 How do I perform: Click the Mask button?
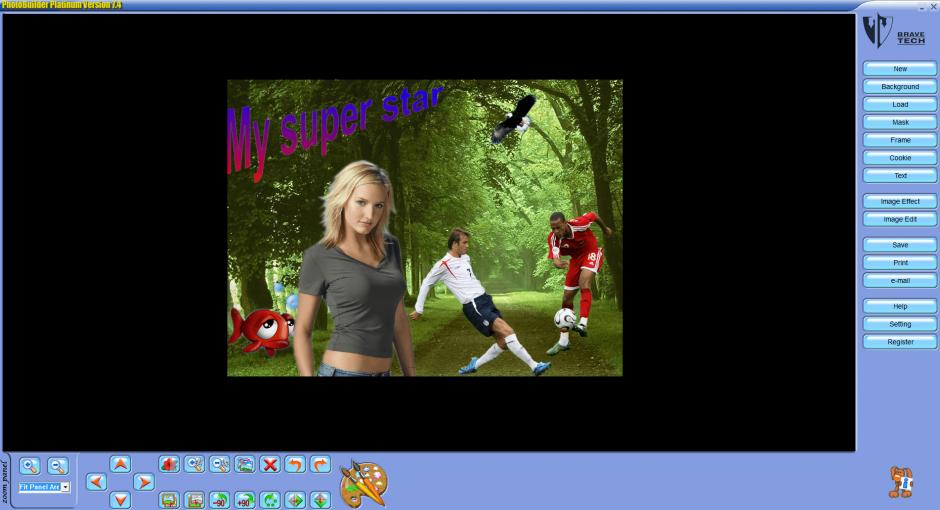pos(900,122)
